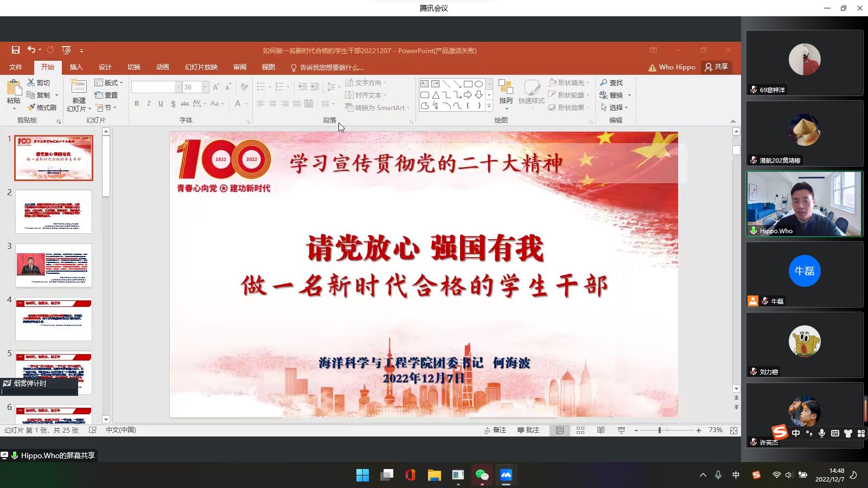Select the rectangle shape in the shapes gallery
The height and width of the screenshot is (488, 868).
[468, 84]
